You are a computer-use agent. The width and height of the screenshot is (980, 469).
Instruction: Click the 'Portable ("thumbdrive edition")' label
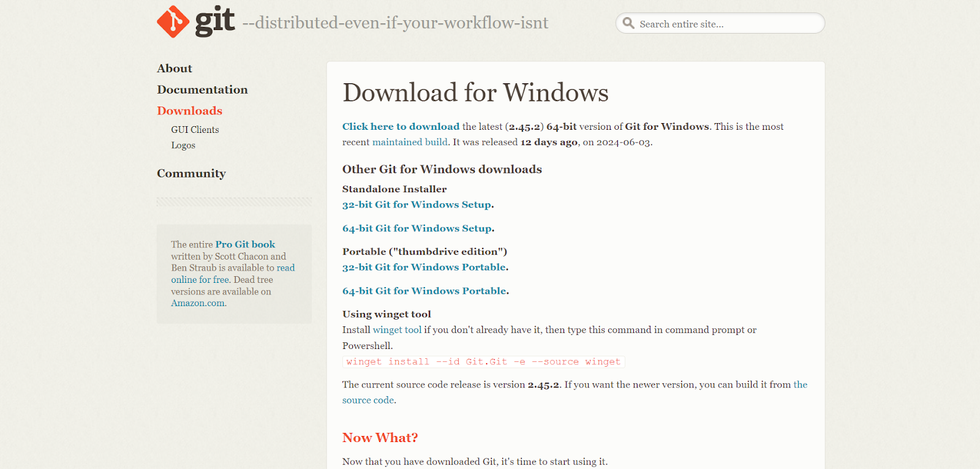point(424,252)
